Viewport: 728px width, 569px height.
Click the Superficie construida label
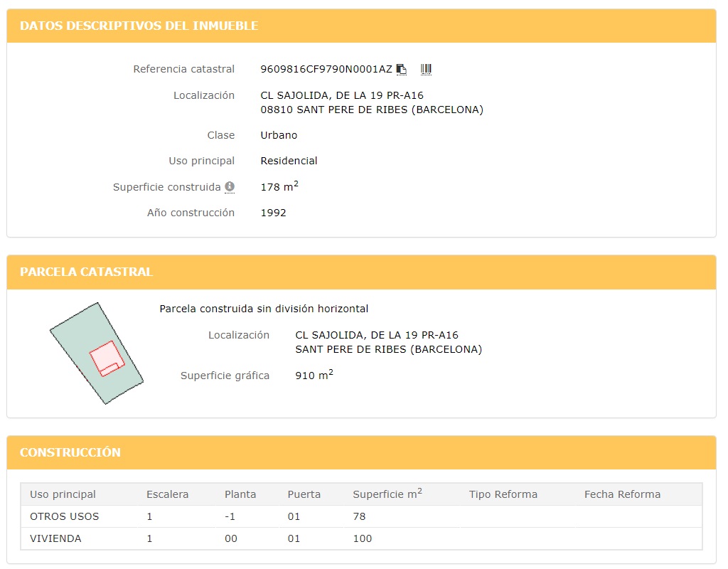pyautogui.click(x=166, y=187)
